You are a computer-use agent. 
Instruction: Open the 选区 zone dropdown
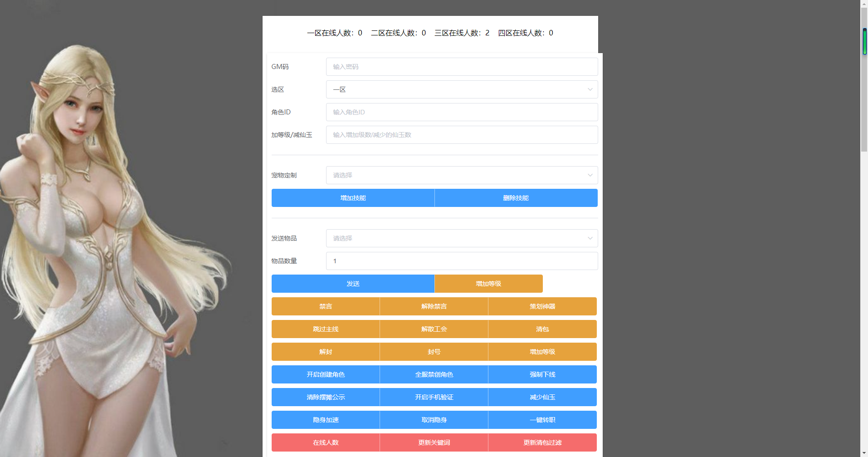pos(461,89)
